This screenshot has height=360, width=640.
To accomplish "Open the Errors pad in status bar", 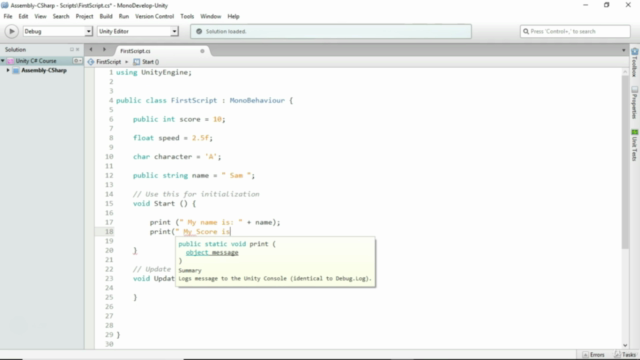I will [594, 355].
